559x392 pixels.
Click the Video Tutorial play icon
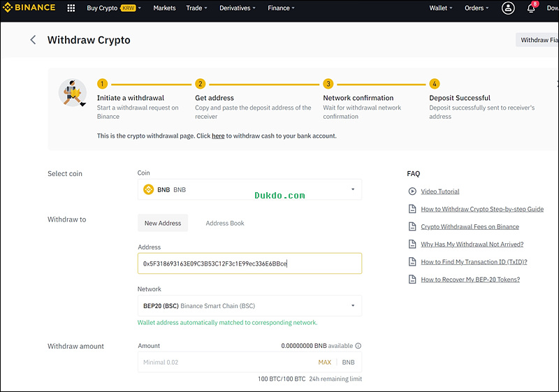[412, 191]
